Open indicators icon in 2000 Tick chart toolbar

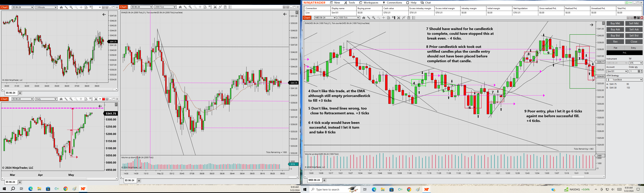click(215, 7)
